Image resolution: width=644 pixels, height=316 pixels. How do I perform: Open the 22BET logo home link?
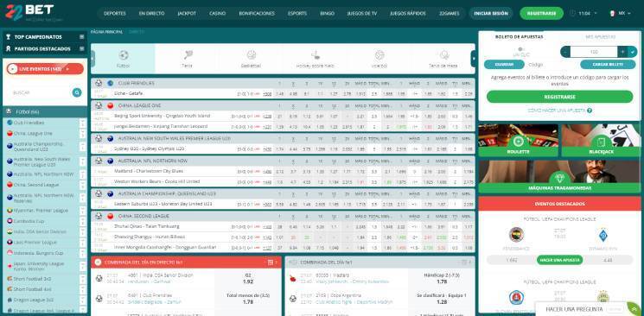tap(34, 13)
